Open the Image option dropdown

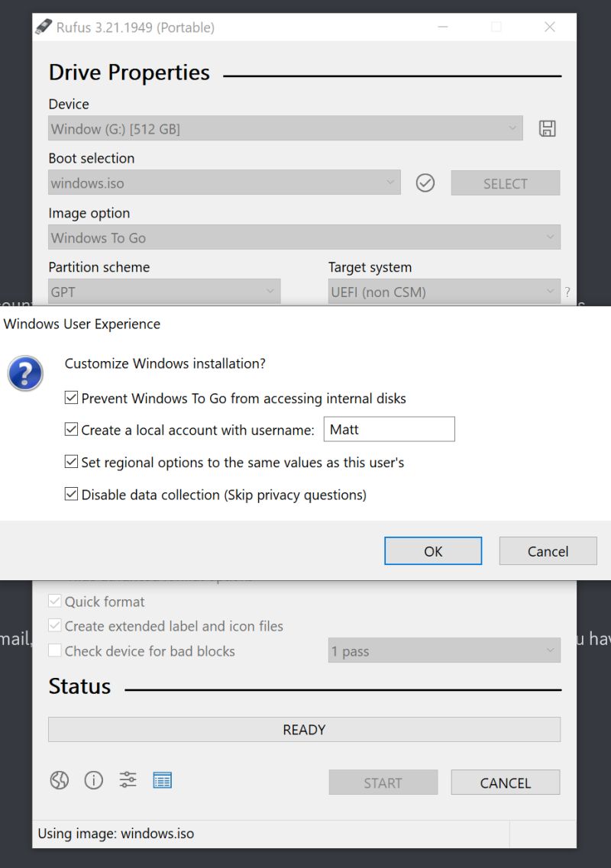303,237
